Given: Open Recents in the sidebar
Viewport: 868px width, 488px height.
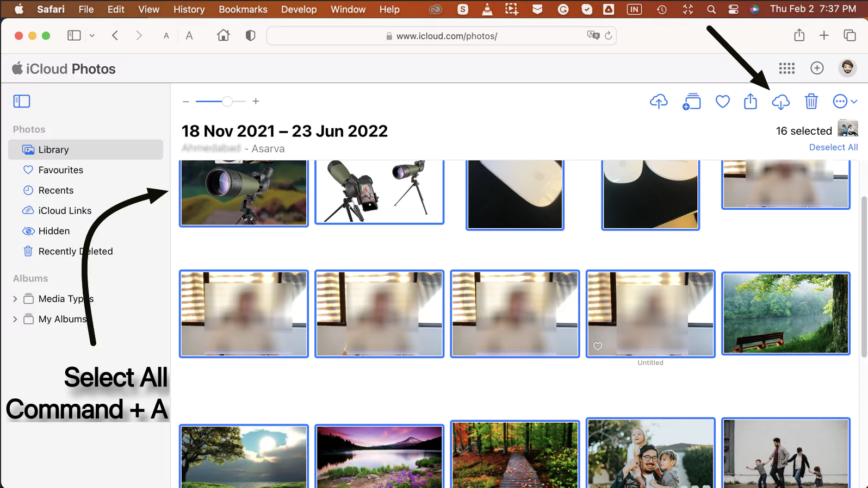Looking at the screenshot, I should click(x=85, y=190).
